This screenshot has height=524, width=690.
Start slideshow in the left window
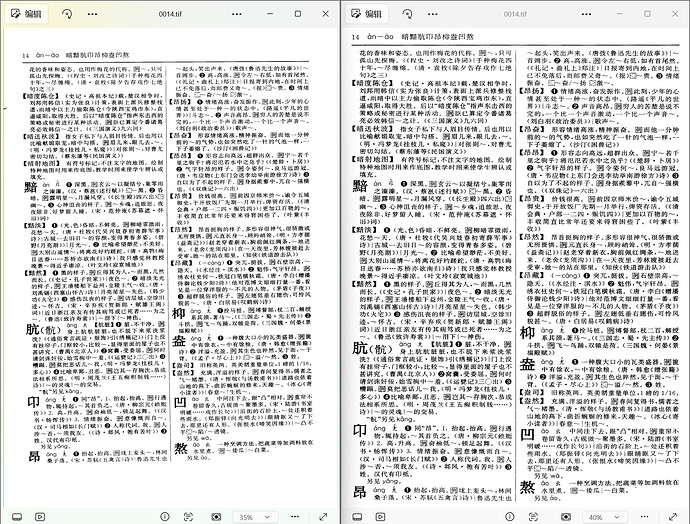coord(40,517)
